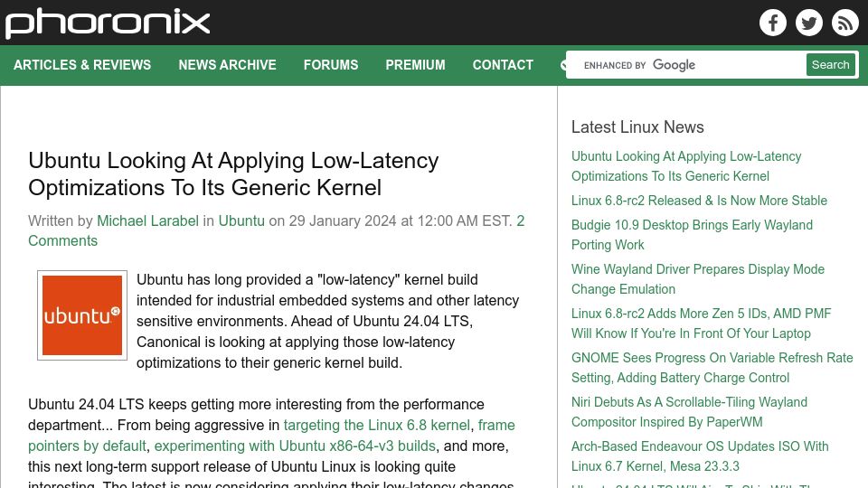Open Phoronix Facebook page icon

click(x=773, y=23)
